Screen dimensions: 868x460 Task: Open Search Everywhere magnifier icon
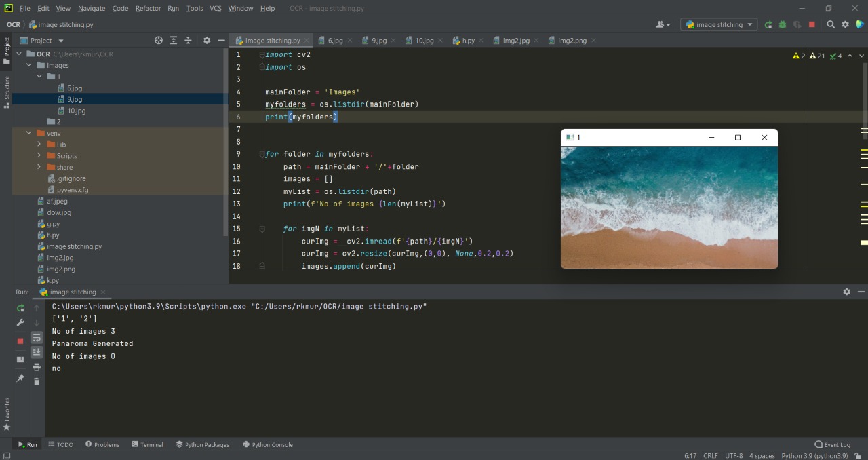coord(831,24)
